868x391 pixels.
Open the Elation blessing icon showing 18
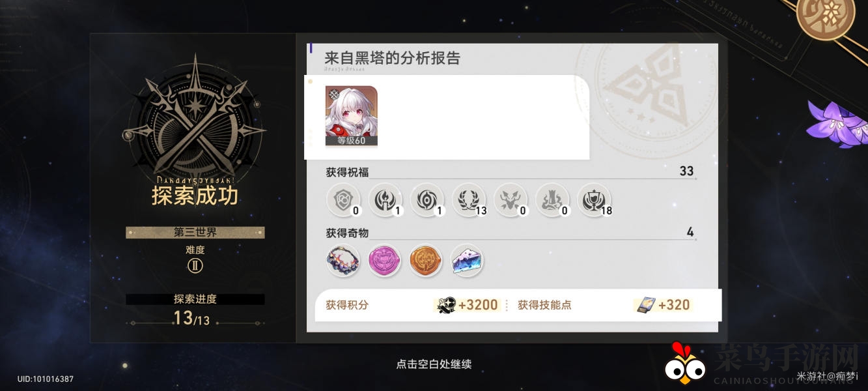coord(594,199)
